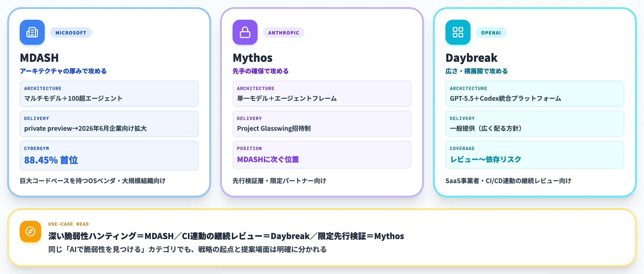Click the sentence starting 同じ「AIで脆弱性を見つける」
The width and height of the screenshot is (644, 274).
(187, 249)
